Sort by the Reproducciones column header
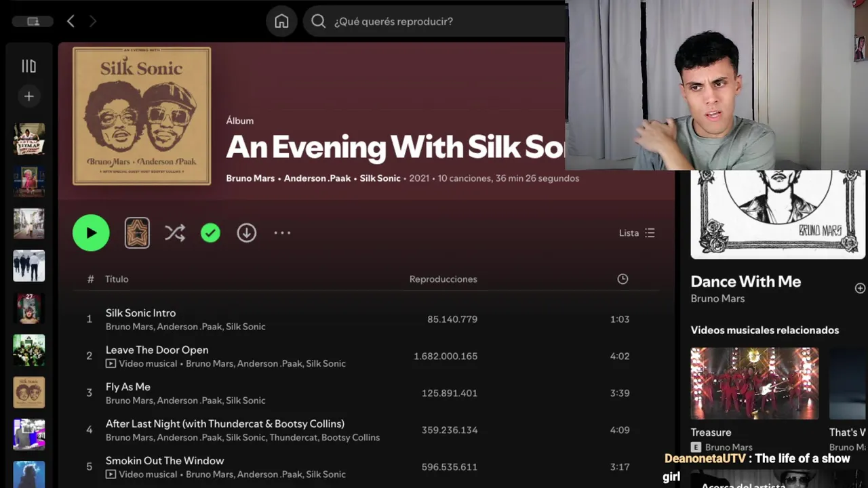This screenshot has height=488, width=868. (x=443, y=279)
